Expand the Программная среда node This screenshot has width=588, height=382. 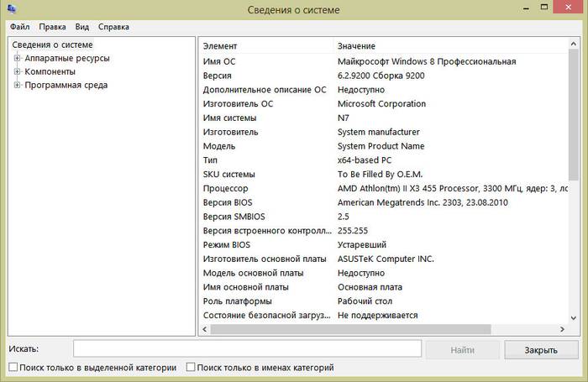tap(17, 85)
